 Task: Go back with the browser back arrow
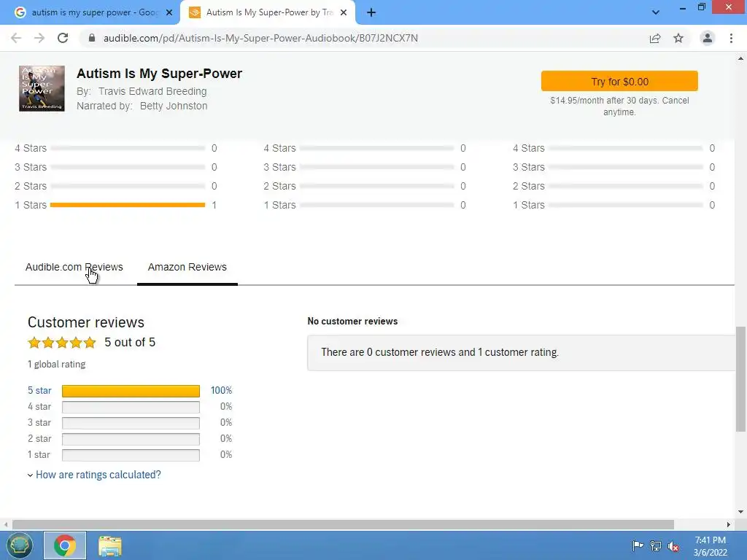click(16, 38)
